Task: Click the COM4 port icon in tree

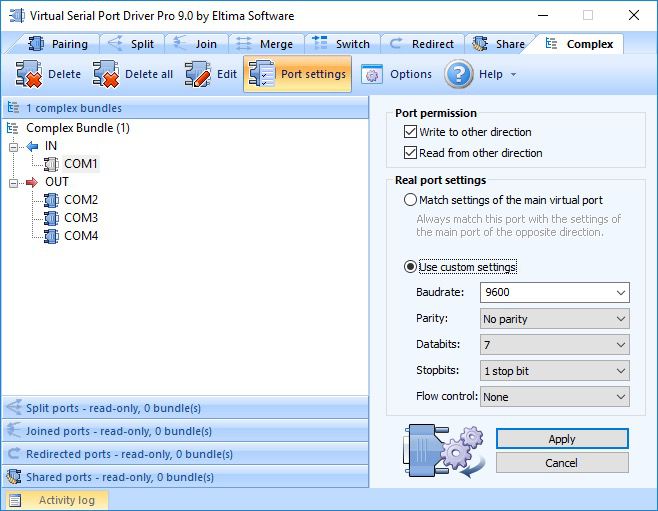Action: (51, 236)
